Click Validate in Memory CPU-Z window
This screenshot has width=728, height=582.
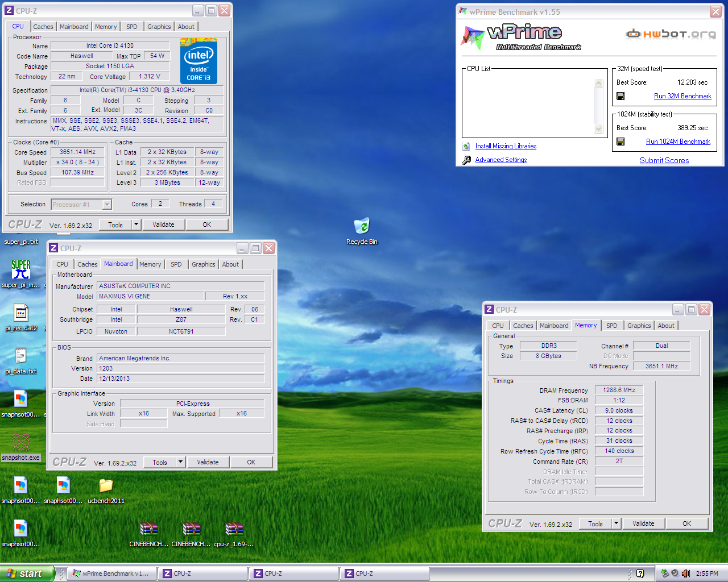pyautogui.click(x=644, y=523)
